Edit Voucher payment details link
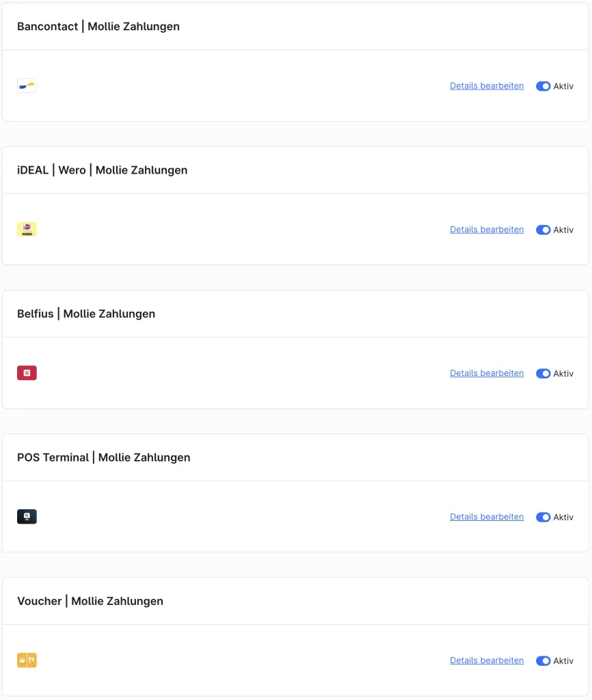 click(x=487, y=660)
